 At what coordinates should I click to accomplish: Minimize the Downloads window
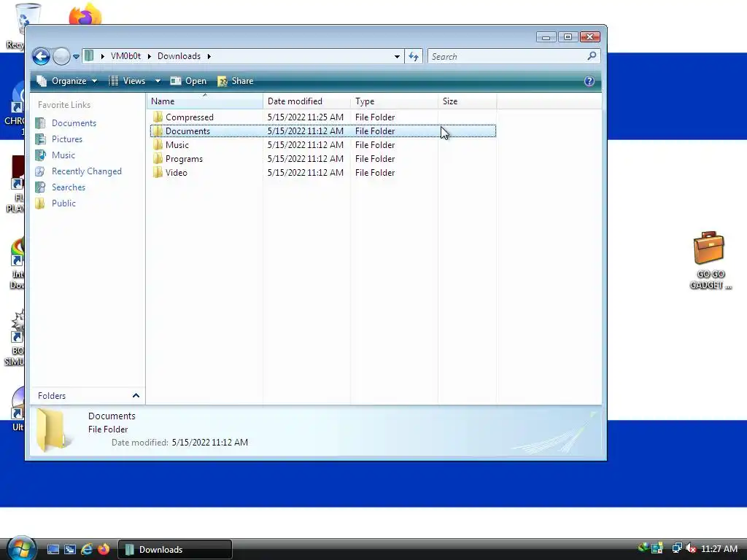coord(546,36)
